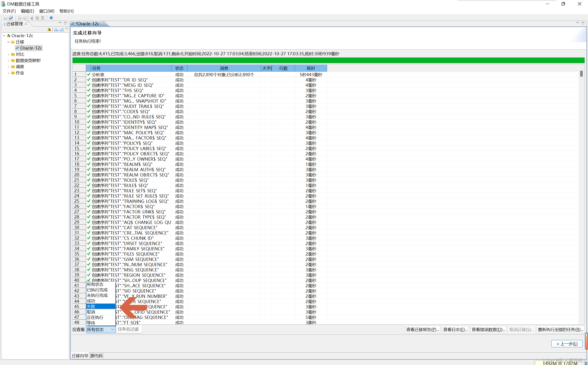Viewport: 588px width, 365px height.
Task: Open the 帮助(H) menu
Action: (66, 11)
